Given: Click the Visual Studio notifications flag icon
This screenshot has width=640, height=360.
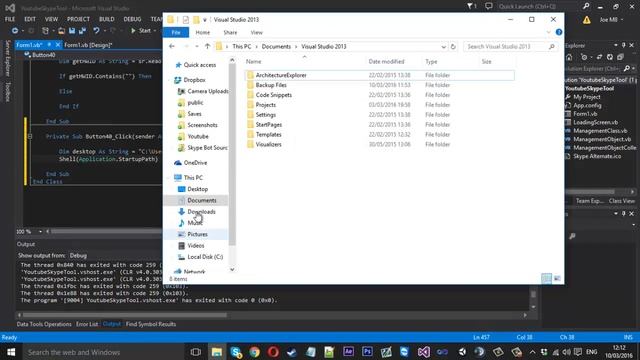Looking at the screenshot, I should coord(471,6).
